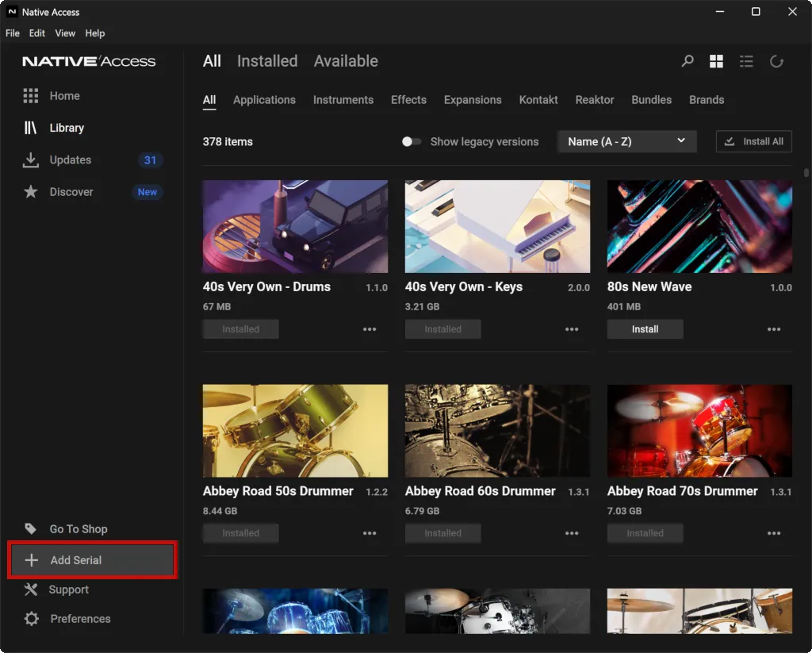The height and width of the screenshot is (653, 812).
Task: Click the Abbey Road 50s Drummer title
Action: pos(278,491)
